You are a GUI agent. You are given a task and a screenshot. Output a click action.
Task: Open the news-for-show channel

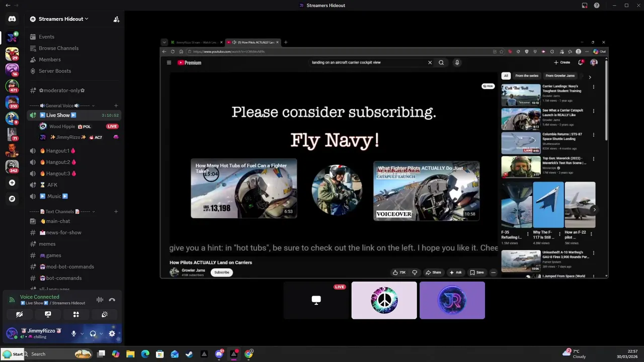[x=63, y=233]
